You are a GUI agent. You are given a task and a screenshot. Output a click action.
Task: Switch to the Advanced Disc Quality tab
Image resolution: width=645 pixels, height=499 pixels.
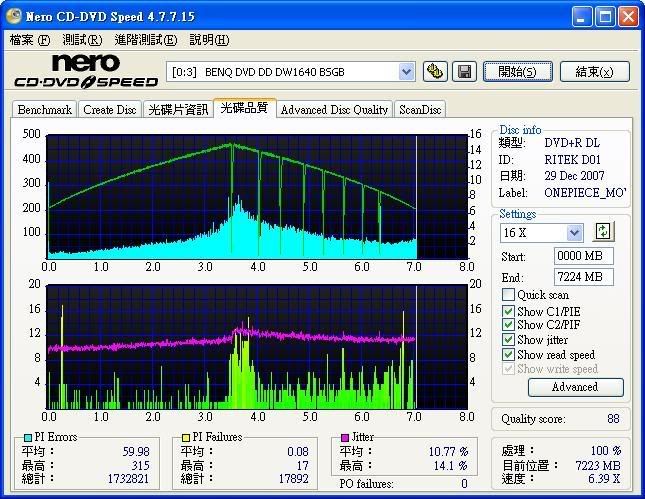[334, 110]
